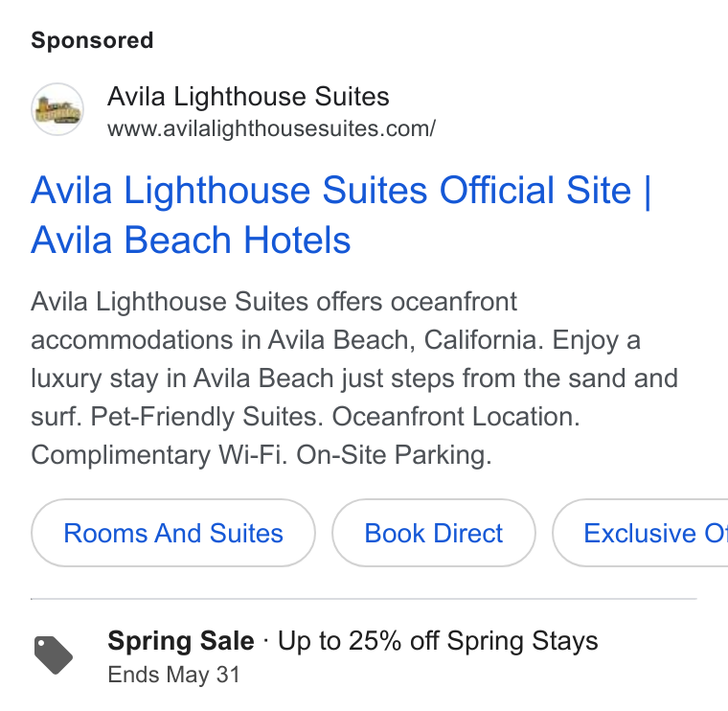
Task: Click the Avila Lighthouse Suites favicon logo
Action: 57,109
